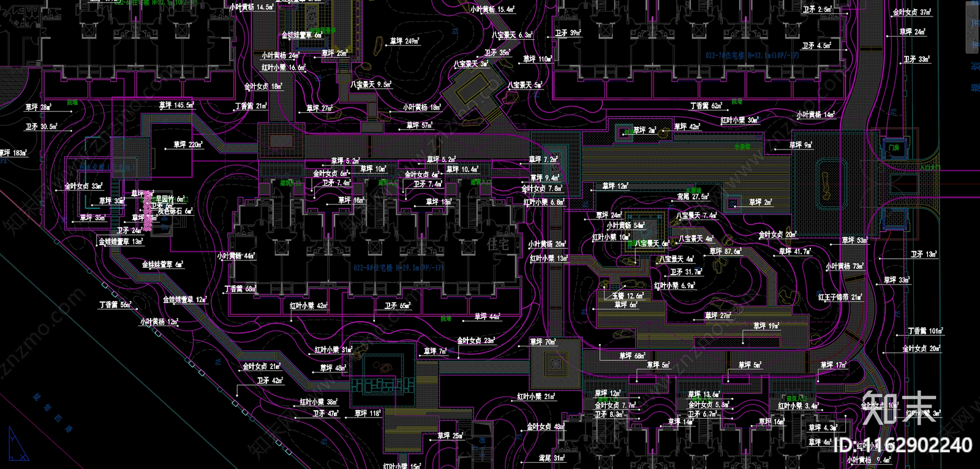The height and width of the screenshot is (469, 980).
Task: Select the '卫矛 35㎡' label
Action: (x=497, y=53)
